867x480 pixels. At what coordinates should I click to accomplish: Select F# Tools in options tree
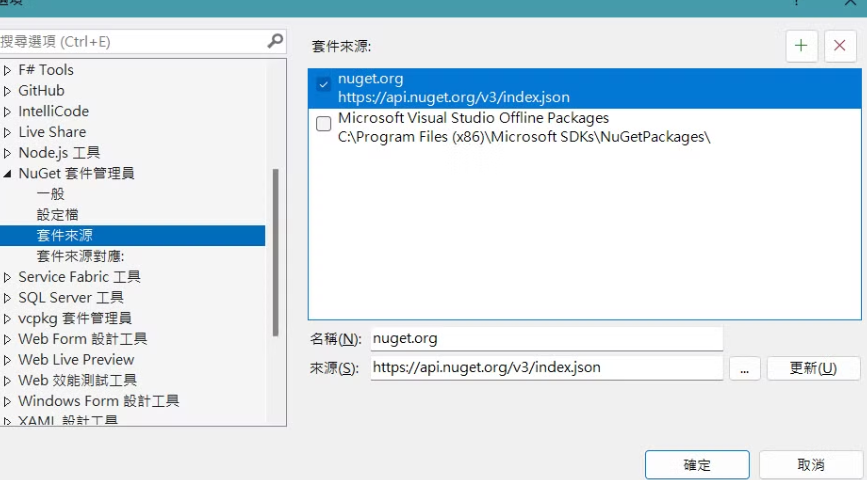(46, 70)
